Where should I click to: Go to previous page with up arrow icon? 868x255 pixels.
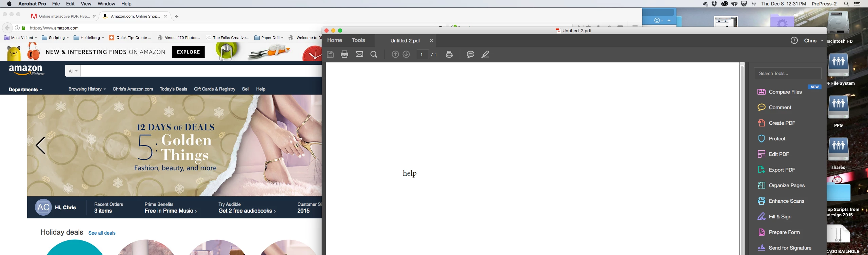point(395,54)
